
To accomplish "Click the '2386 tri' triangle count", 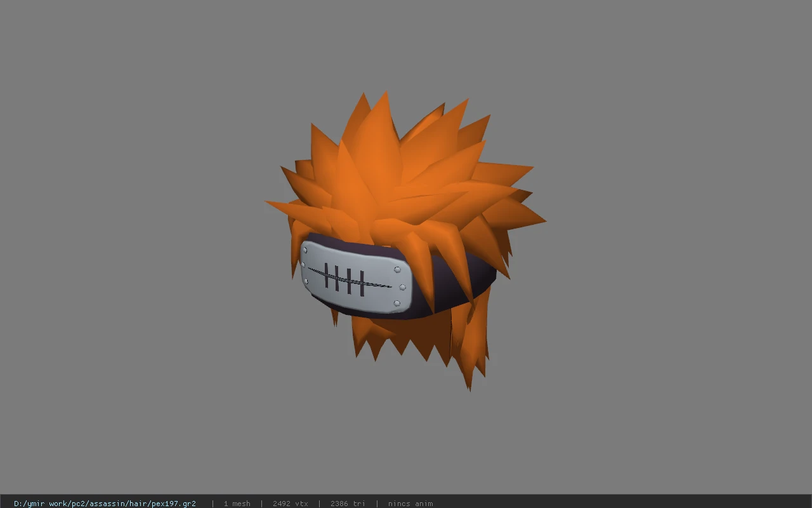I will (x=348, y=504).
